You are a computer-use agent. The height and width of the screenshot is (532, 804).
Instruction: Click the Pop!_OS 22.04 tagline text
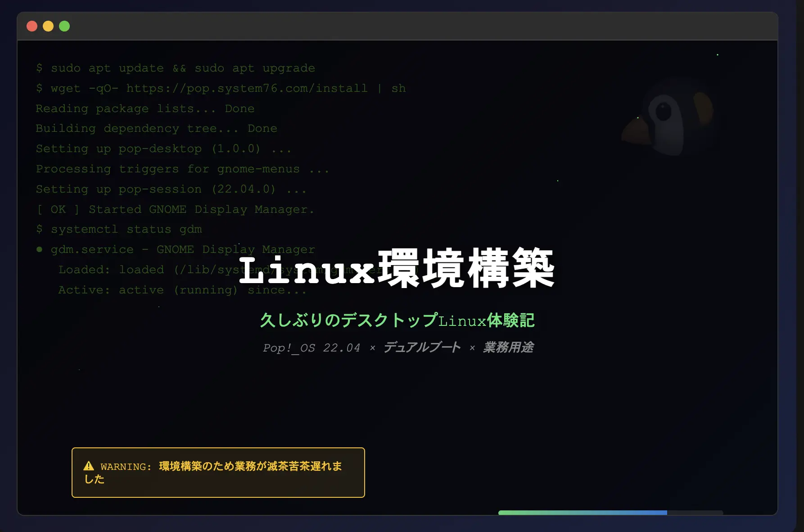click(311, 348)
